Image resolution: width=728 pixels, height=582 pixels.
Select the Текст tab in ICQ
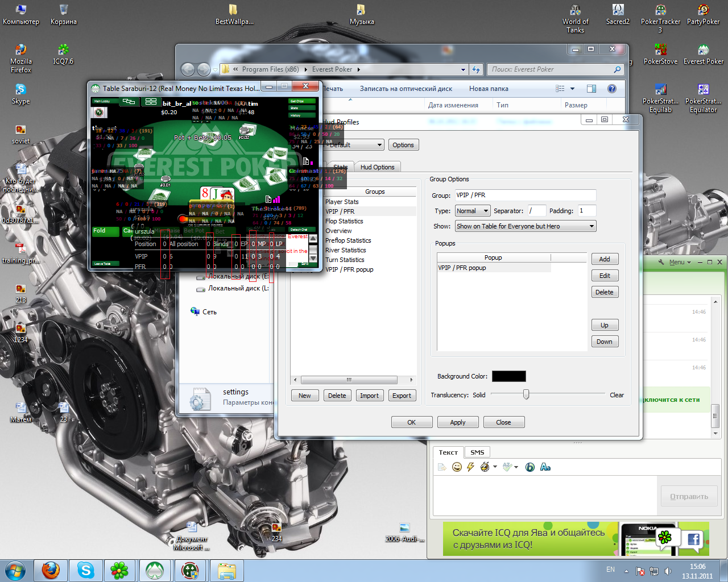tap(448, 452)
